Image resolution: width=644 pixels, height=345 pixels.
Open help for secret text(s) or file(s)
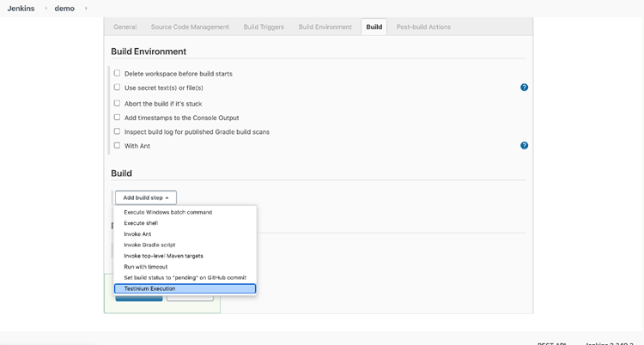point(524,88)
